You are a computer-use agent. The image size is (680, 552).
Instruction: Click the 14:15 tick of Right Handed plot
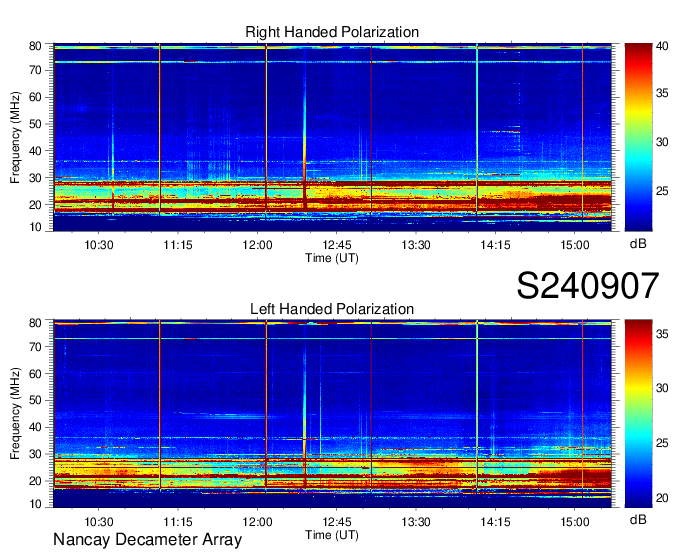click(x=495, y=245)
